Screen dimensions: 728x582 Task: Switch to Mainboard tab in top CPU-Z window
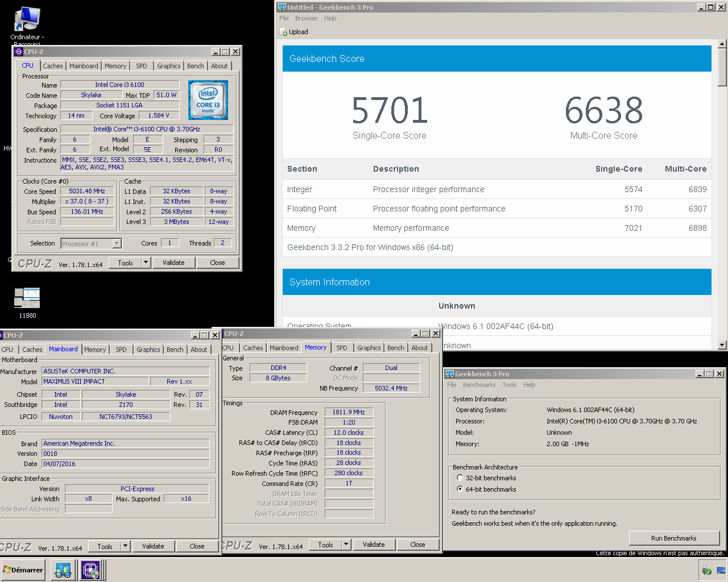(x=84, y=66)
